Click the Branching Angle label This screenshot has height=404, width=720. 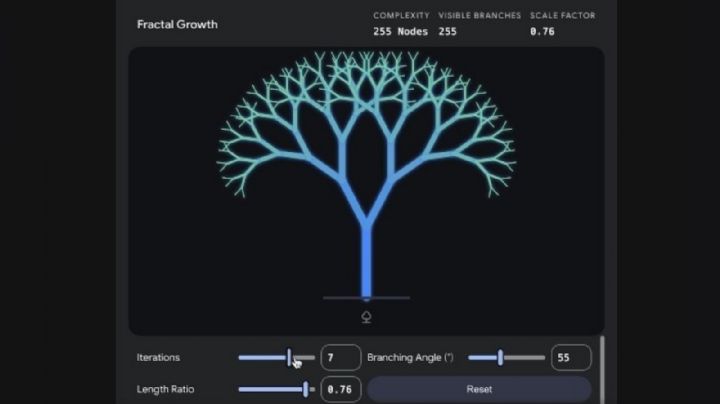(410, 357)
